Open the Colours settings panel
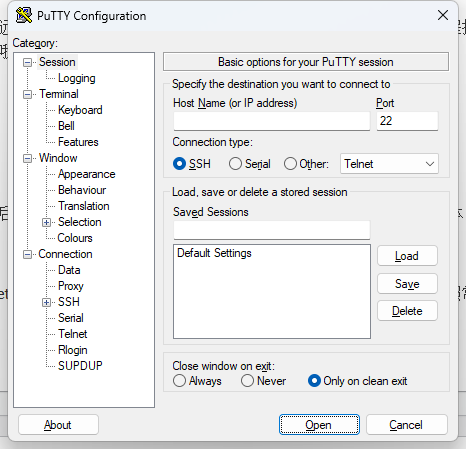The width and height of the screenshot is (466, 449). [75, 238]
